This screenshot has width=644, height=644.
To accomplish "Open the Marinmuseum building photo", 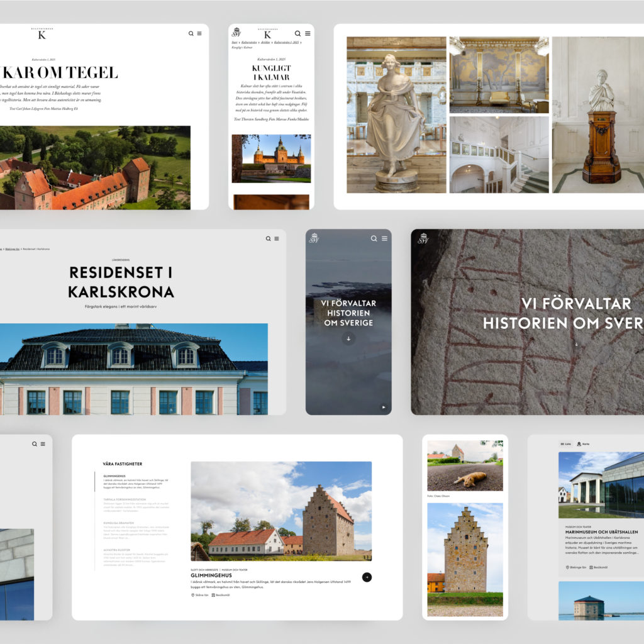I will (601, 485).
